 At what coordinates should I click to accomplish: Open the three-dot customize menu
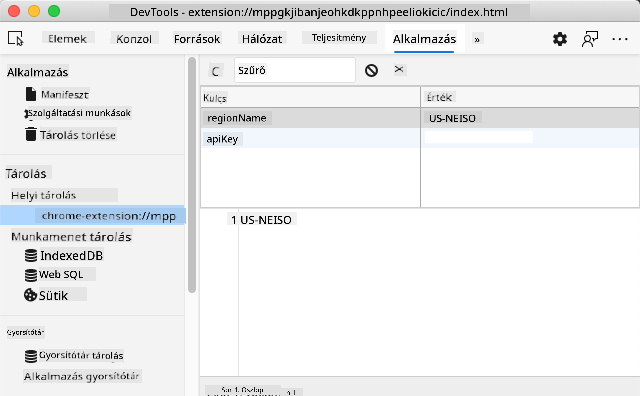tap(620, 39)
